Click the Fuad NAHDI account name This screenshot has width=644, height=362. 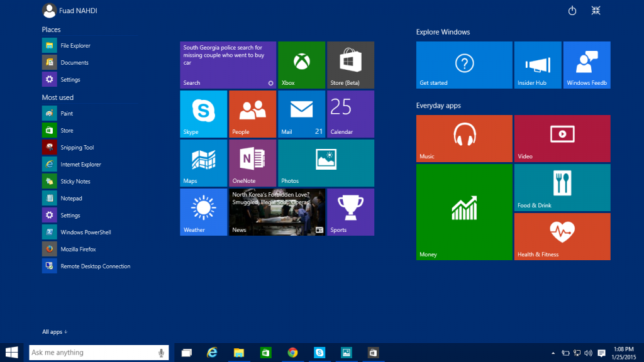click(x=77, y=10)
